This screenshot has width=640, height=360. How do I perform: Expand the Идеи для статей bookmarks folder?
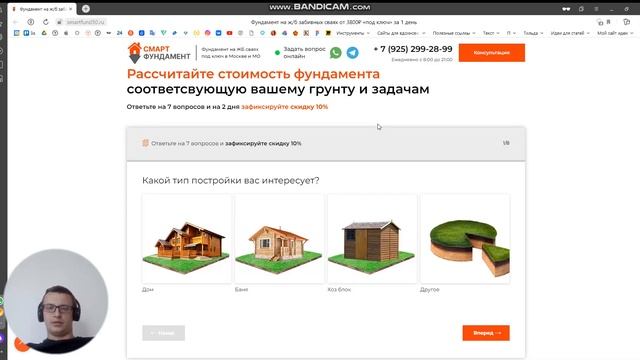[570, 33]
